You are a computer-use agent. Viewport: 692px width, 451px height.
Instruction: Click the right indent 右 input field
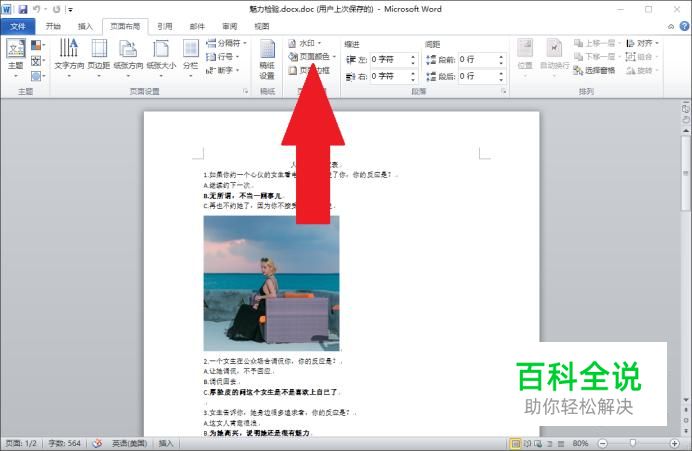[393, 76]
